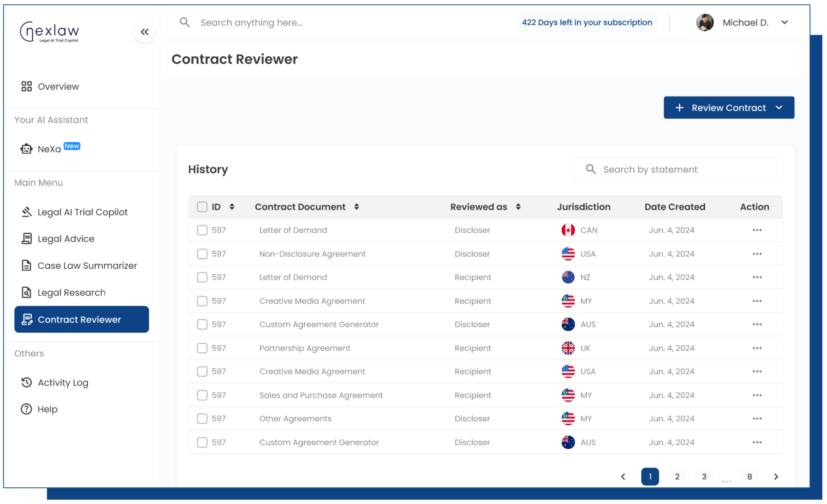
Task: Check the Creative Media Agreement USA row checkbox
Action: pyautogui.click(x=202, y=372)
